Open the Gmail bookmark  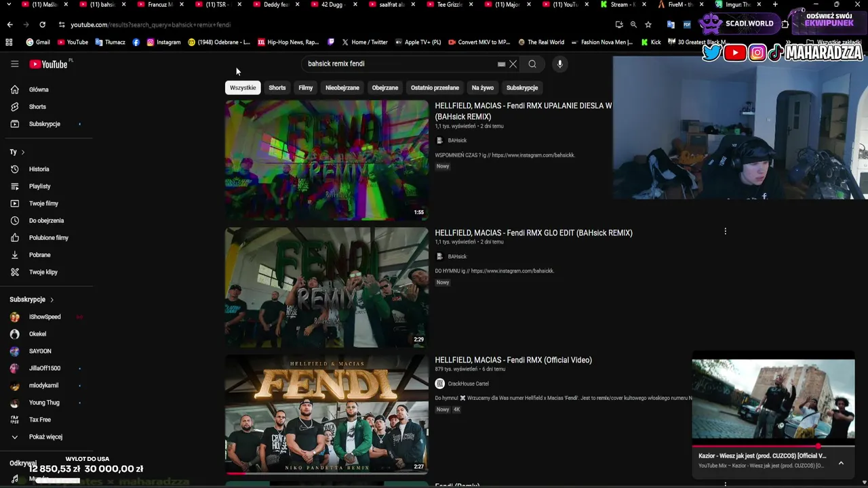38,42
